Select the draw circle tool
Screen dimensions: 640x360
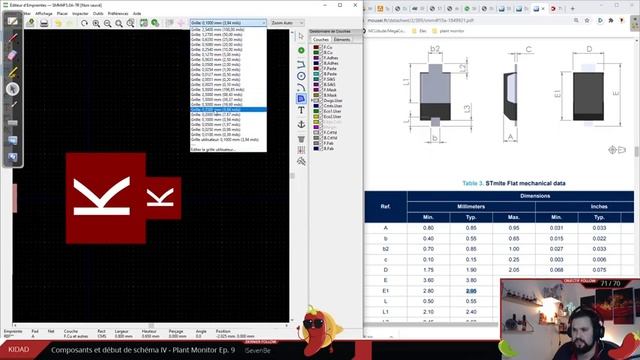[x=301, y=76]
